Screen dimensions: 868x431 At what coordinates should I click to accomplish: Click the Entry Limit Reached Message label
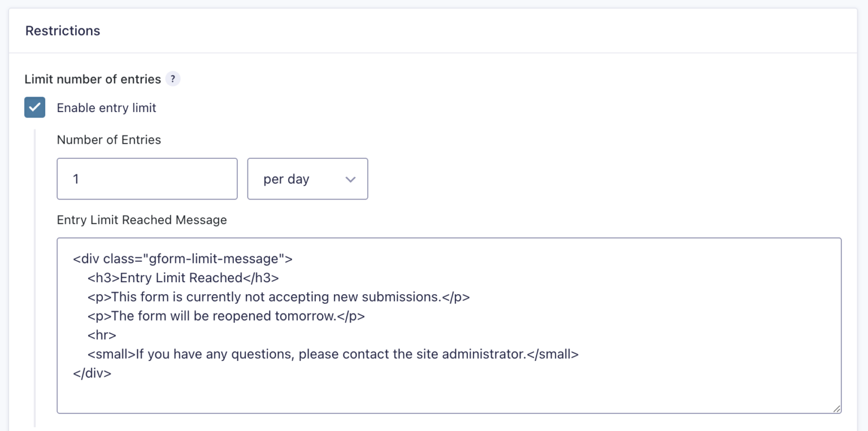(141, 220)
